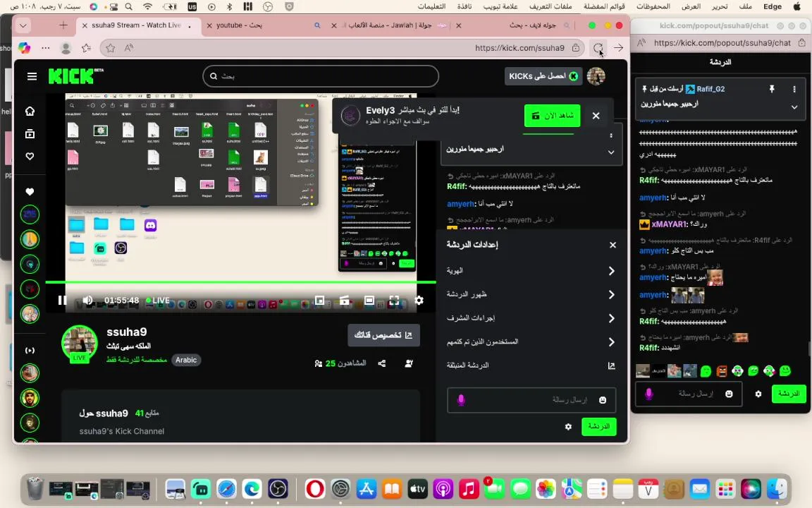Open the المحفوظات history menu
812x508 pixels.
pyautogui.click(x=653, y=6)
